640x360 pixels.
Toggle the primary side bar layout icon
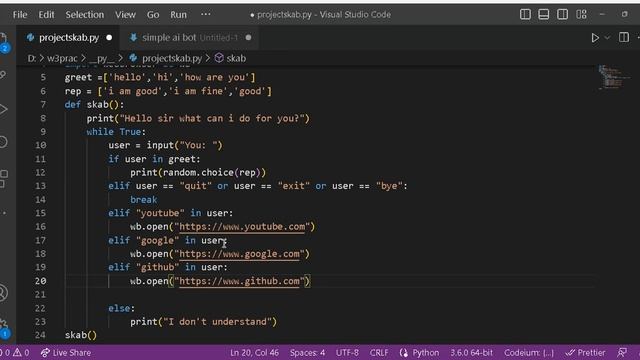pyautogui.click(x=525, y=14)
